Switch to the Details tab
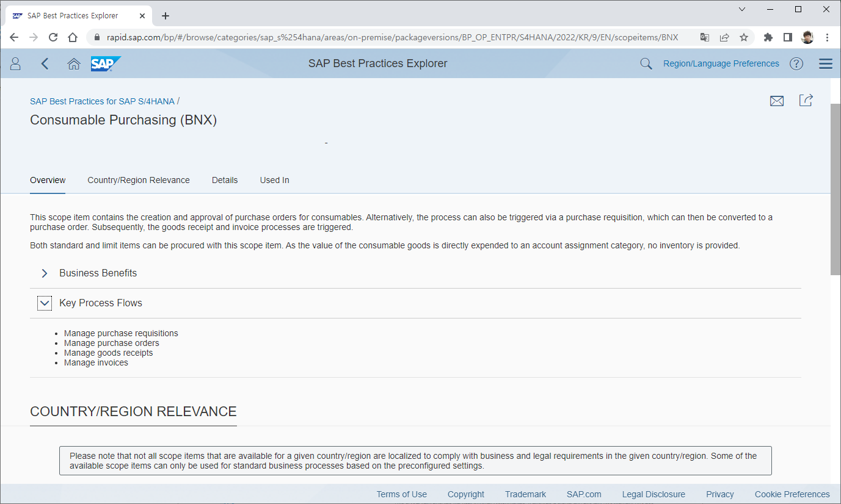Viewport: 841px width, 504px height. coord(225,180)
